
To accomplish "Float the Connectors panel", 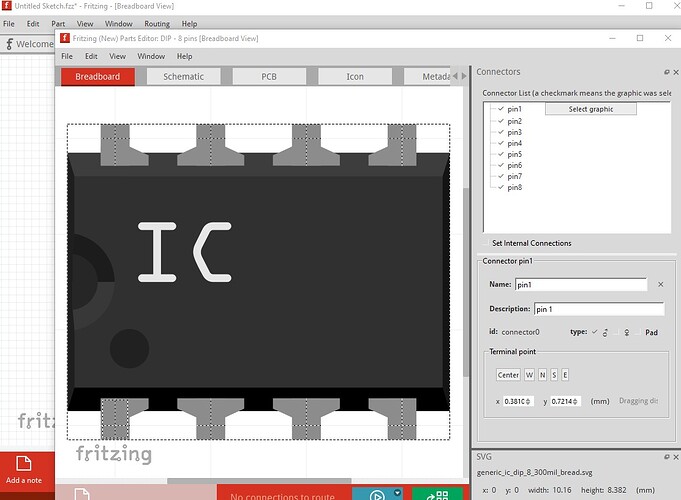I will pos(667,72).
